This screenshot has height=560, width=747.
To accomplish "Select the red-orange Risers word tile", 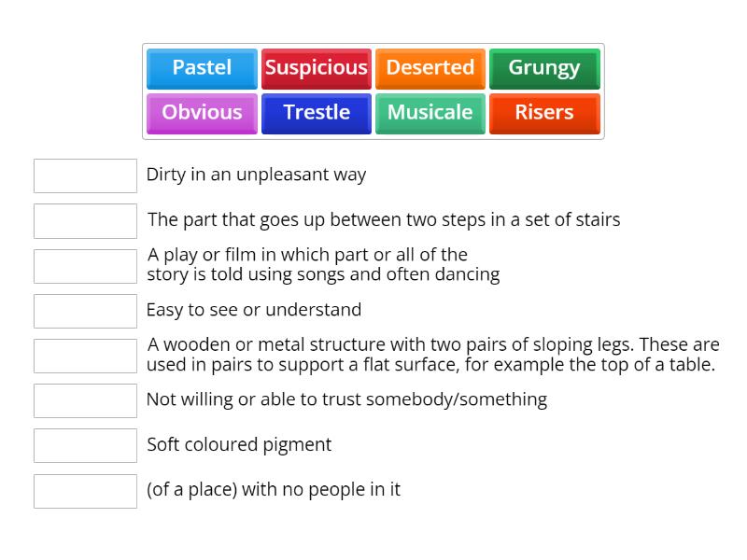I will 544,113.
